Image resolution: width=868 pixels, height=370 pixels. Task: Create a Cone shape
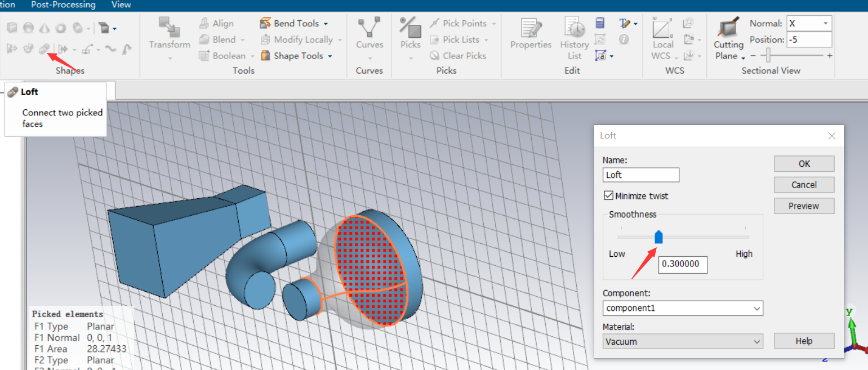point(44,28)
